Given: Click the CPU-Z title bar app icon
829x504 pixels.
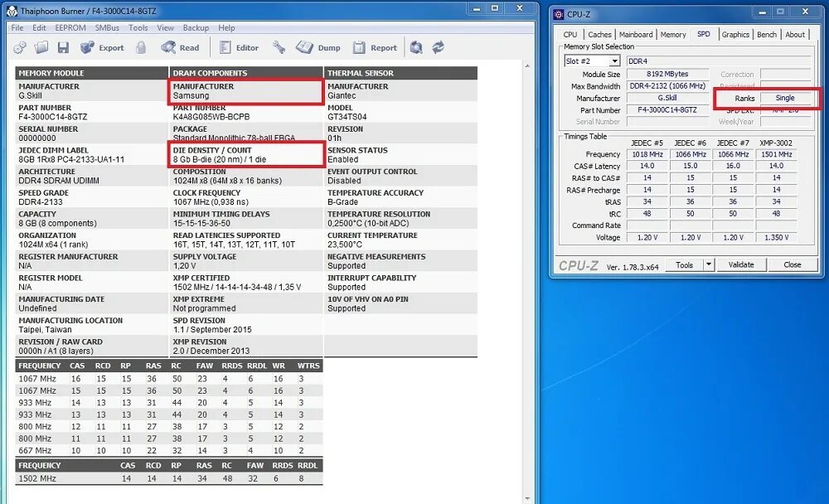Looking at the screenshot, I should click(558, 14).
